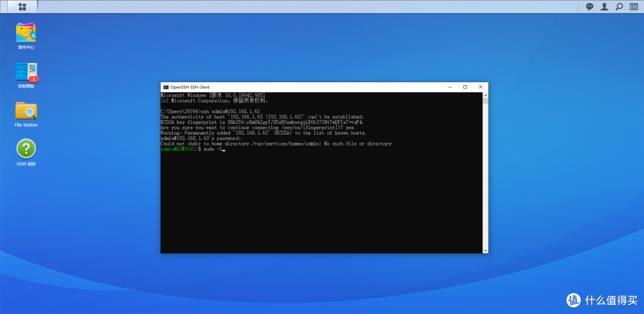
Task: Click the terminal vertical scrollbar track
Action: pyautogui.click(x=485, y=179)
